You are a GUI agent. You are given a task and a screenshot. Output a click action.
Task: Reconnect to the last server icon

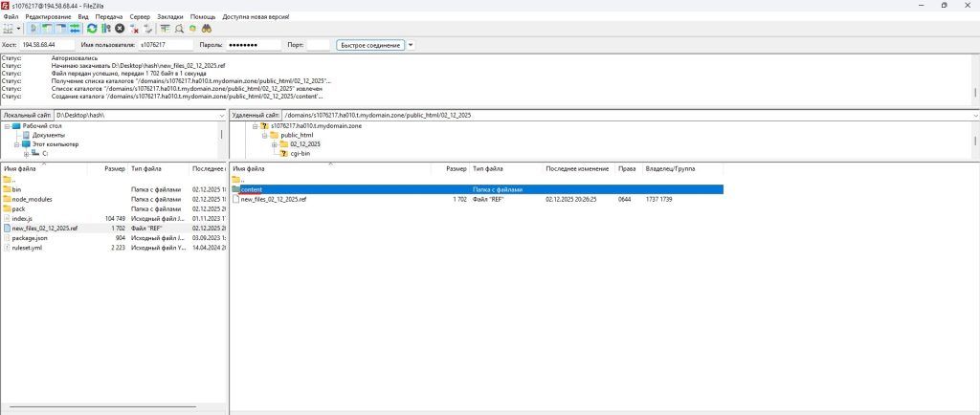pyautogui.click(x=148, y=30)
